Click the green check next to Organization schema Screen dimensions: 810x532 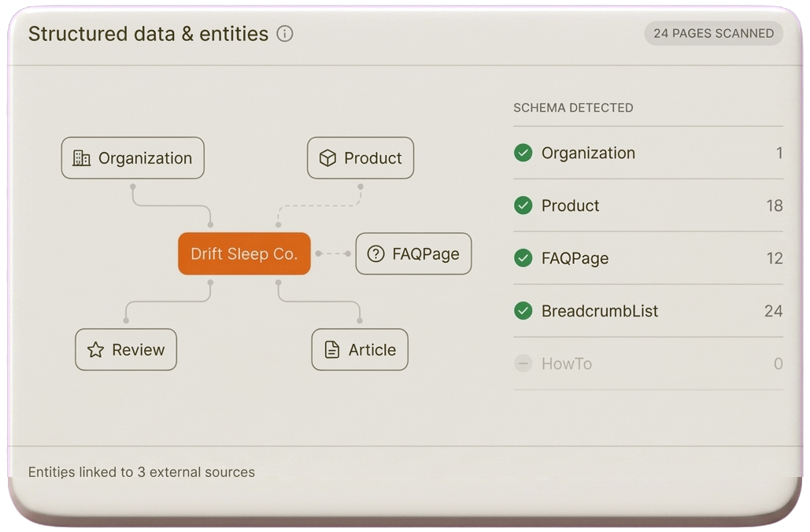(x=523, y=153)
